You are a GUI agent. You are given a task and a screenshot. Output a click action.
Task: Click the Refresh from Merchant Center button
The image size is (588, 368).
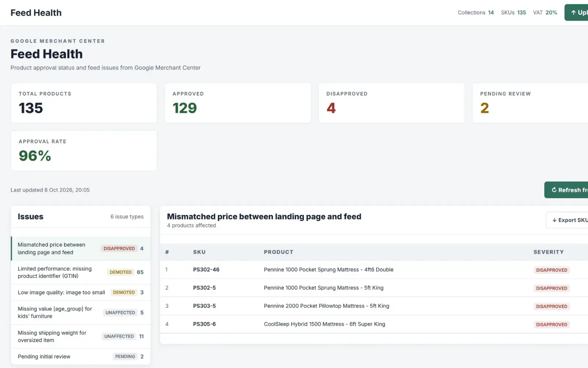(566, 190)
